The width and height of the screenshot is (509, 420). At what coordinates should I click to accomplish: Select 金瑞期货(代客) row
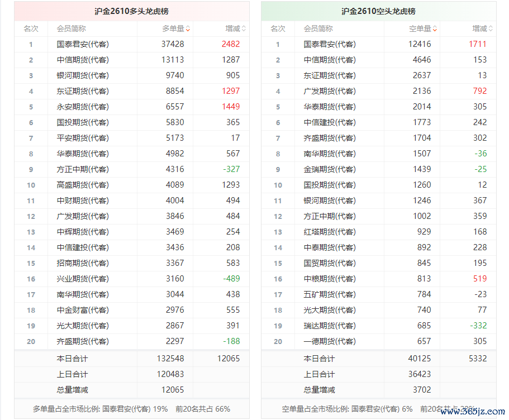[379, 169]
